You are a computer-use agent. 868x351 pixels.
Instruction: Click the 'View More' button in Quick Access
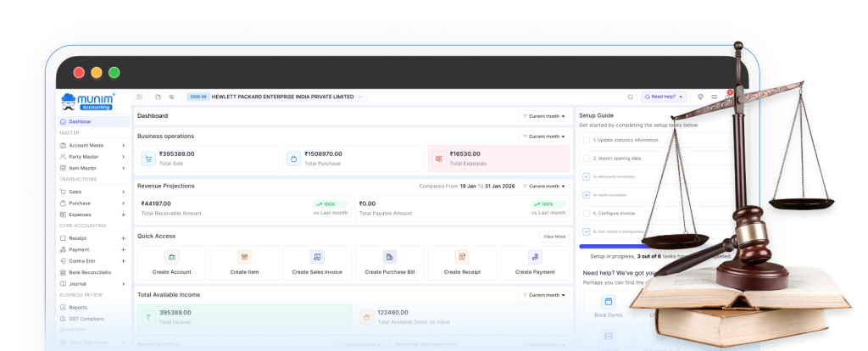554,237
